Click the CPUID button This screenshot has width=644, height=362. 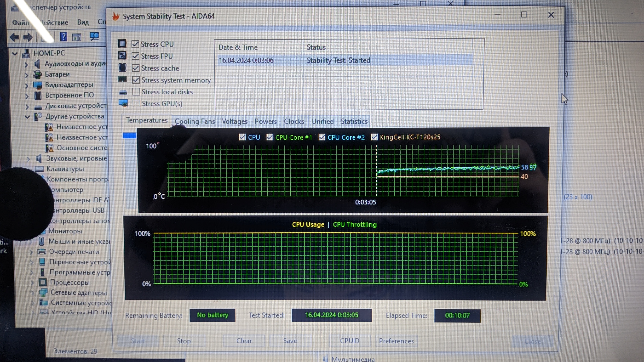[350, 341]
